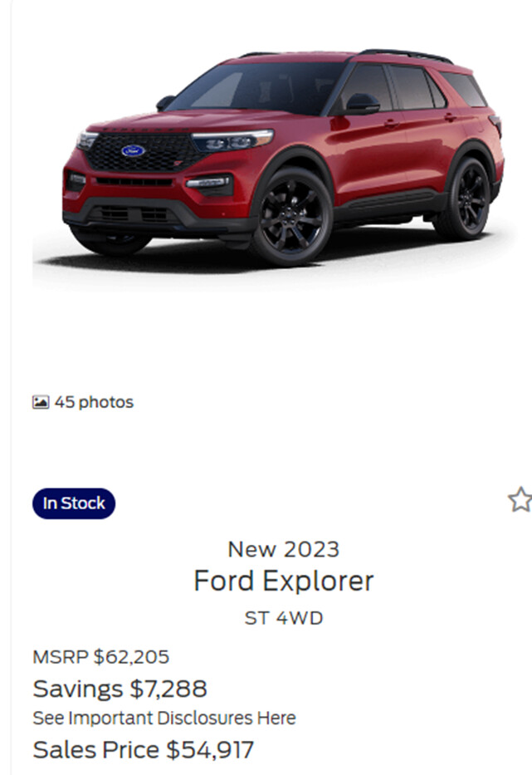Screen dimensions: 532x775
Task: Click the Savings $7,288 text
Action: (120, 689)
